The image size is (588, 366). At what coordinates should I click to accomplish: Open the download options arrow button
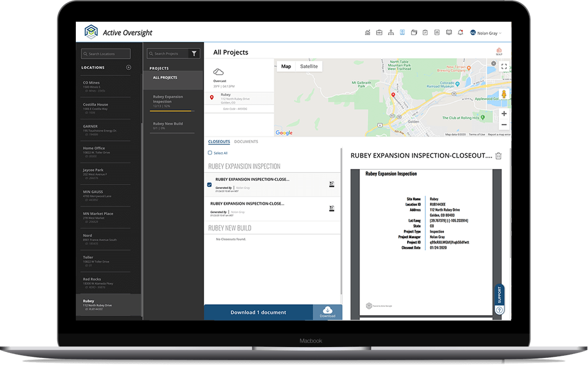(x=328, y=312)
